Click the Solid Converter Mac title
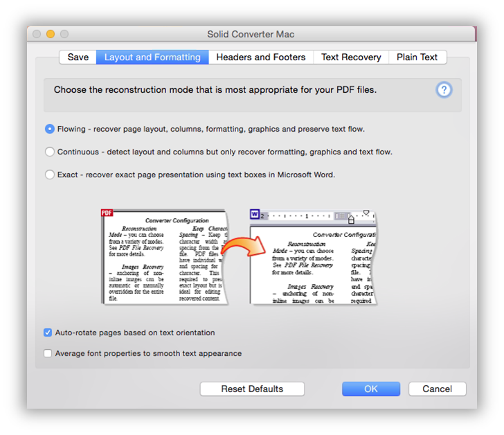This screenshot has width=504, height=435. point(251,34)
